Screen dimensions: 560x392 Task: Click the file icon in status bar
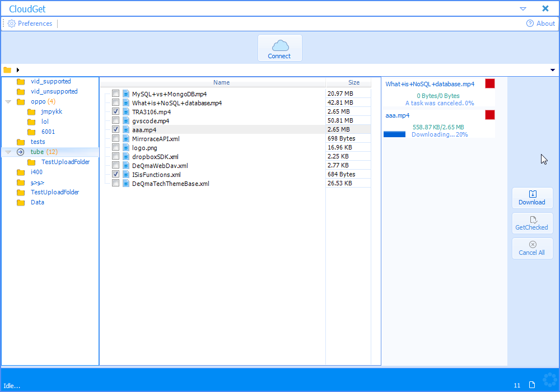tap(532, 385)
